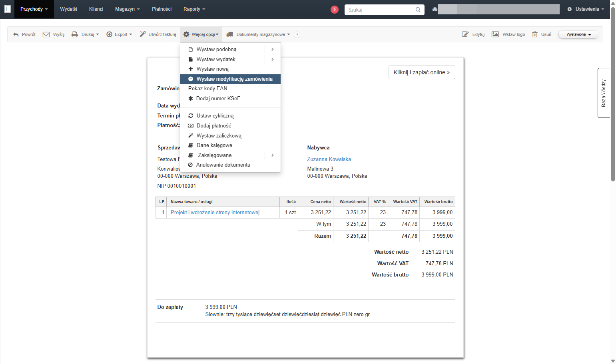Viewport: 616px width, 364px height.
Task: Expand Dokumenty magazynowe dropdown
Action: tap(258, 34)
